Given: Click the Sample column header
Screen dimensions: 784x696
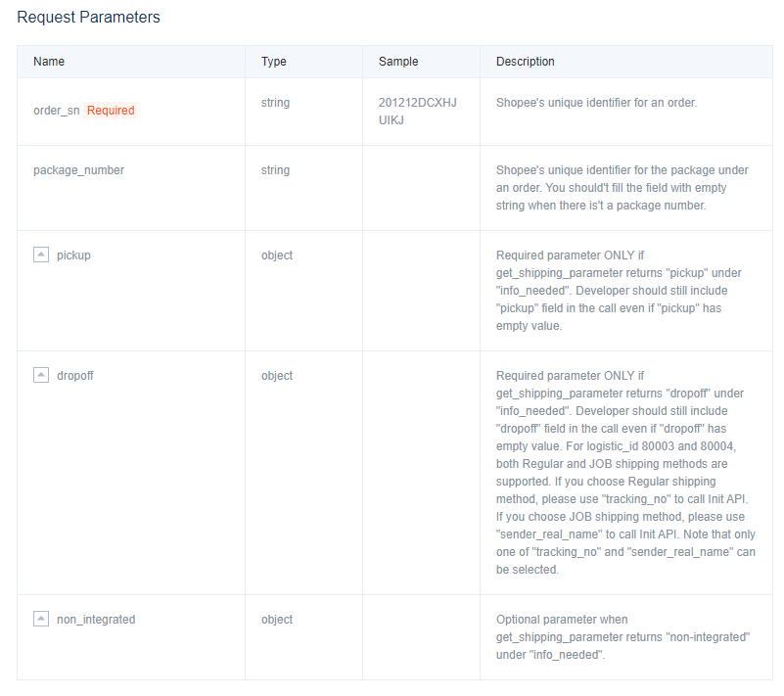Looking at the screenshot, I should tap(398, 62).
